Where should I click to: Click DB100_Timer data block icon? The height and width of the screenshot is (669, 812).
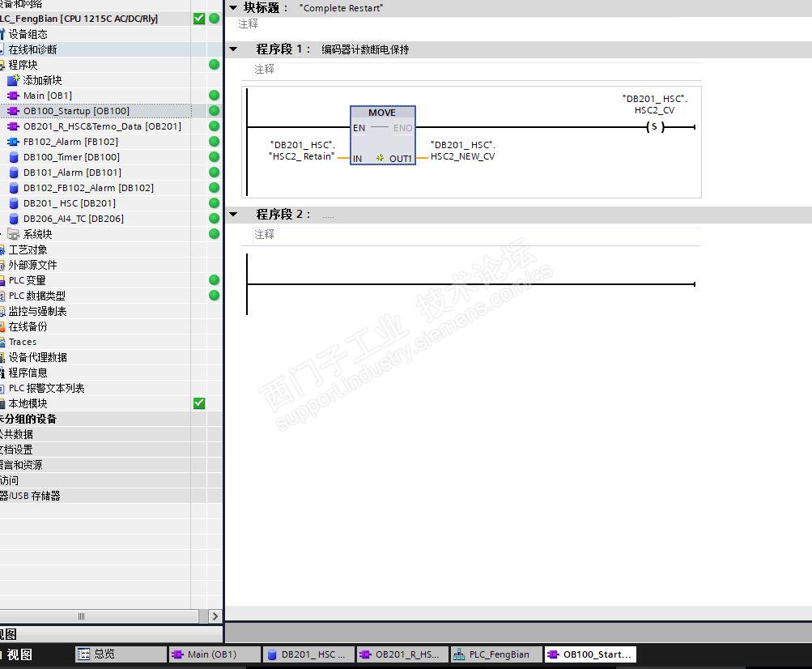(x=14, y=157)
